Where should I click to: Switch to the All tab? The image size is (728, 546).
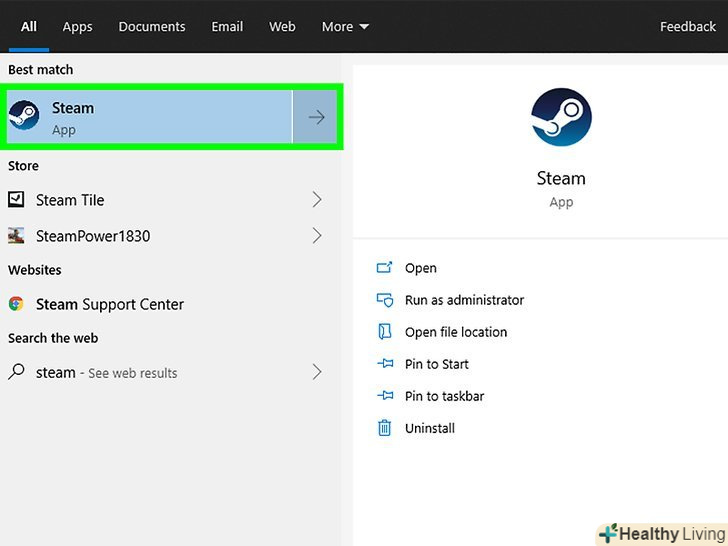coord(28,26)
